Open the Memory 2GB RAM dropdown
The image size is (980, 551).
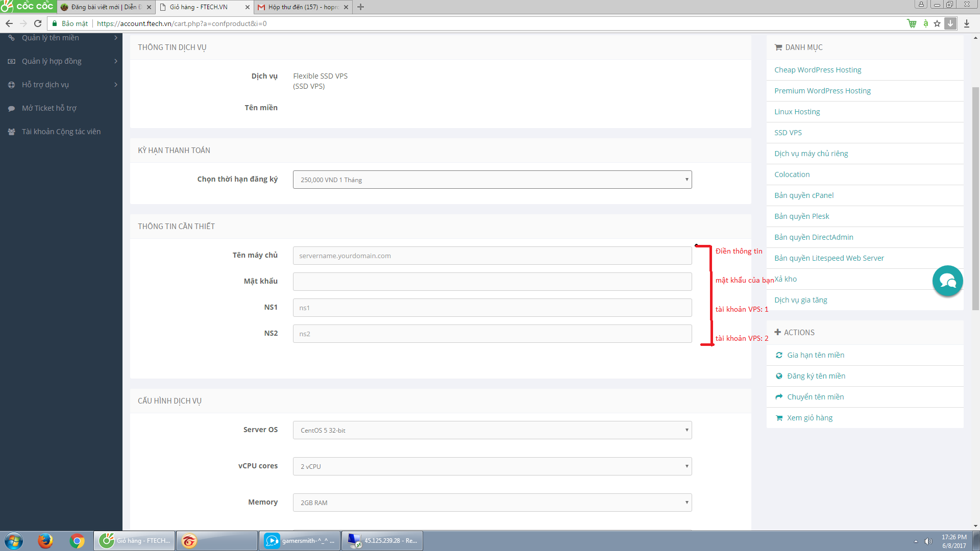[x=492, y=503]
